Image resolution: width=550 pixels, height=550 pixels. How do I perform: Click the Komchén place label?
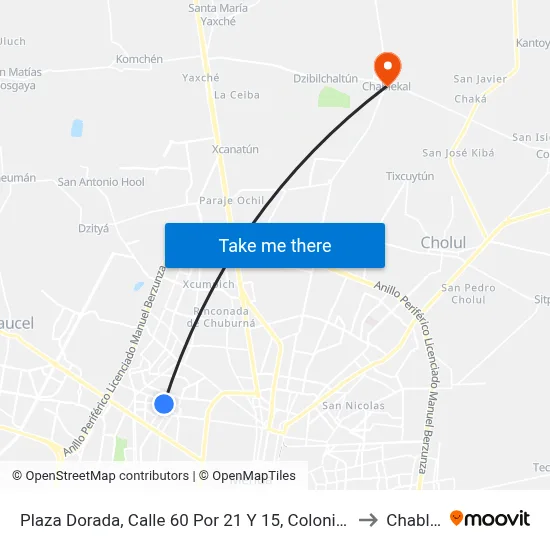pos(139,59)
